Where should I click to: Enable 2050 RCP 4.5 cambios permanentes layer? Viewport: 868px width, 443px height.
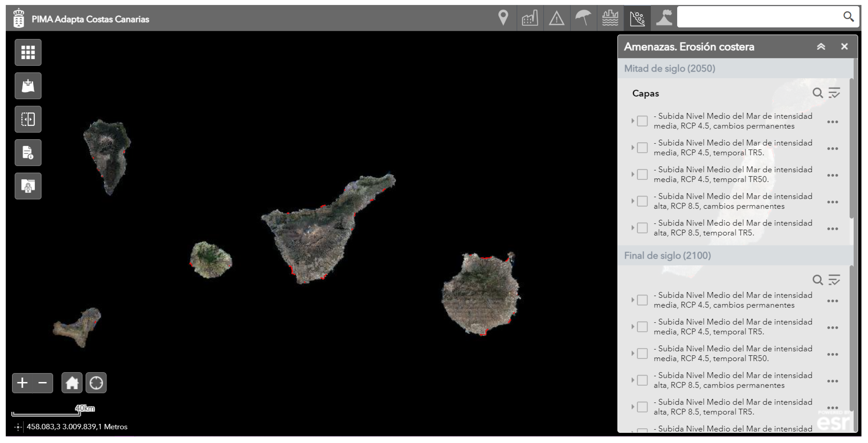pos(642,121)
